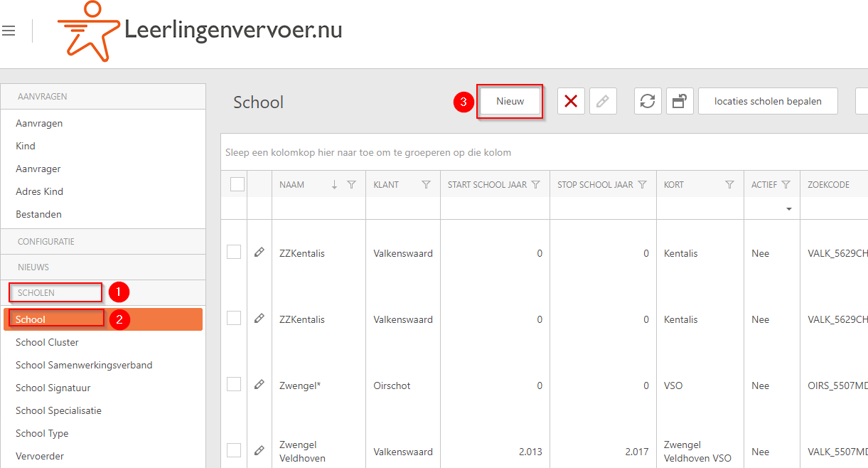Viewport: 868px width, 468px height.
Task: Click the Leerlingenvervoer.nu star logo
Action: (x=91, y=31)
